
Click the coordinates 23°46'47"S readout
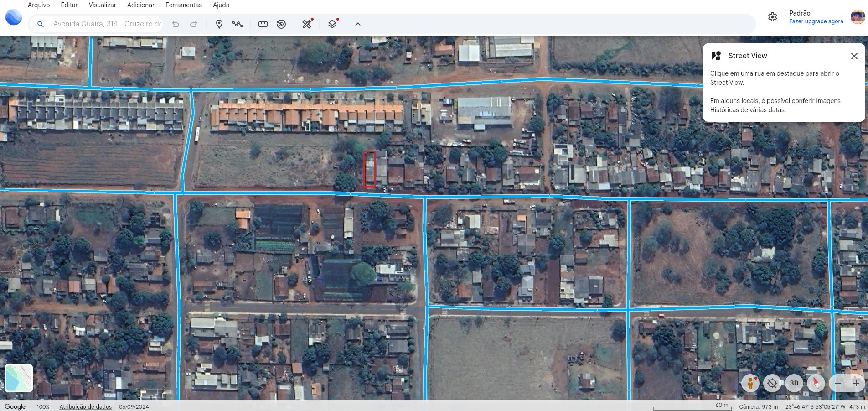[x=815, y=406]
